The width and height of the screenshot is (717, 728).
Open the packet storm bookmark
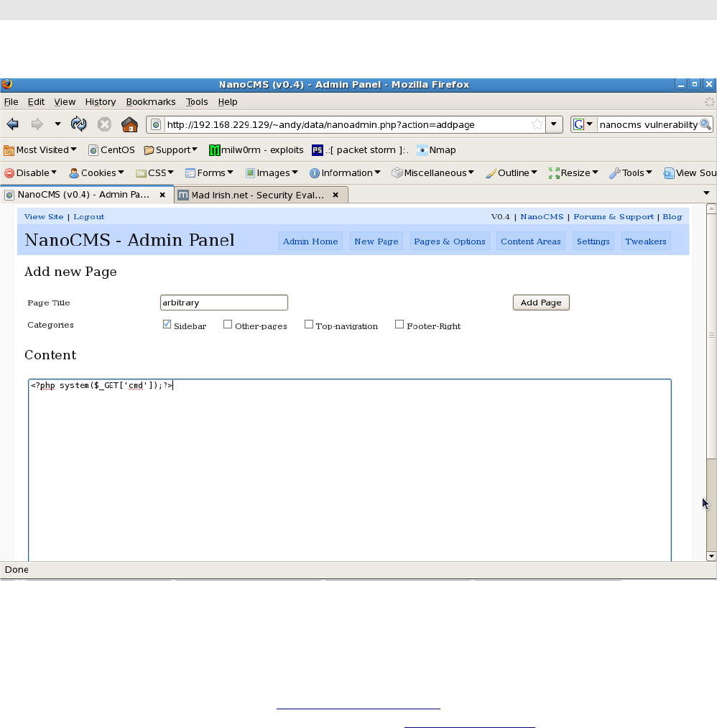pyautogui.click(x=360, y=150)
